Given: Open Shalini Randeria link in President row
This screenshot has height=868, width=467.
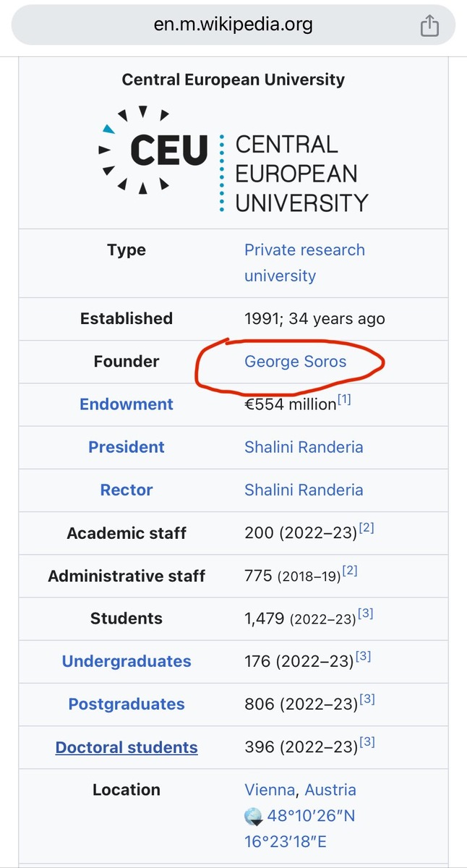Looking at the screenshot, I should coord(304,447).
